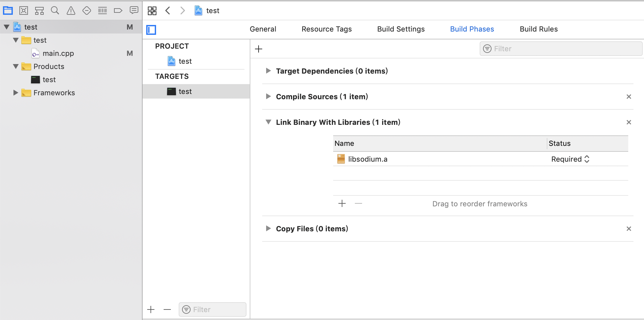
Task: Expand the Target Dependencies section
Action: coord(268,71)
